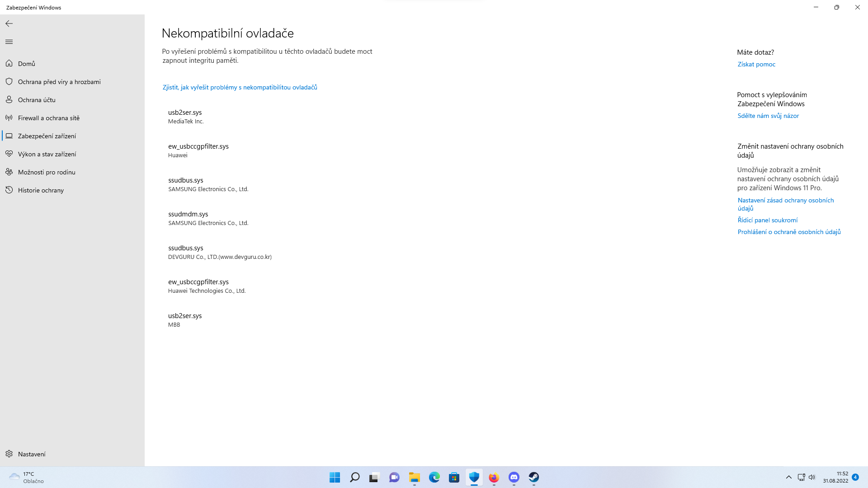Open Domů home page
868x488 pixels.
click(26, 64)
